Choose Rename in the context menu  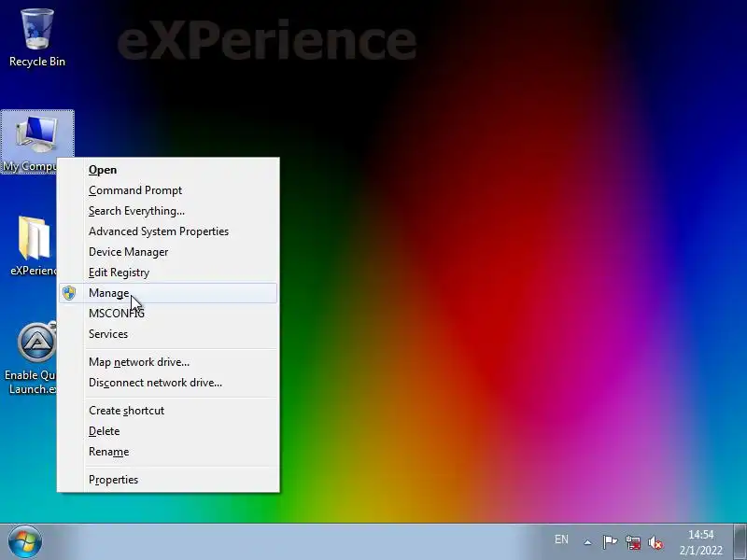click(168, 452)
